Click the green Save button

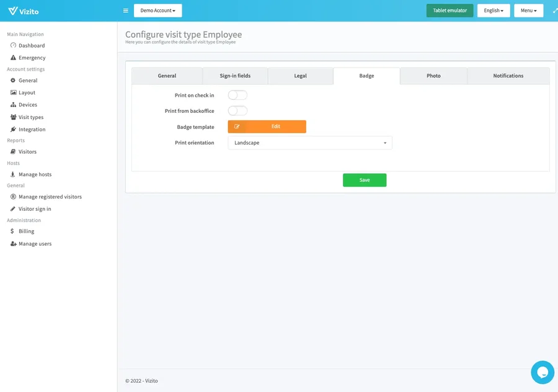(x=365, y=180)
